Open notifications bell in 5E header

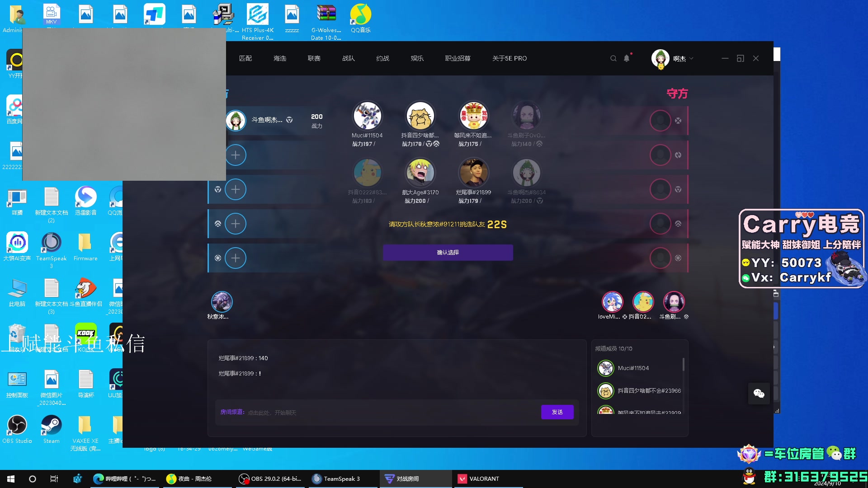[627, 58]
